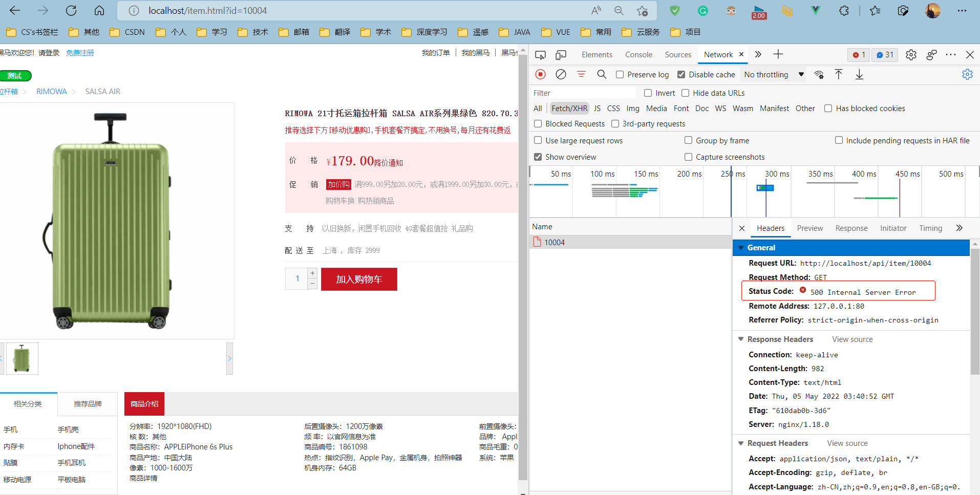980x495 pixels.
Task: Open network conditions wifi icon
Action: tap(819, 75)
